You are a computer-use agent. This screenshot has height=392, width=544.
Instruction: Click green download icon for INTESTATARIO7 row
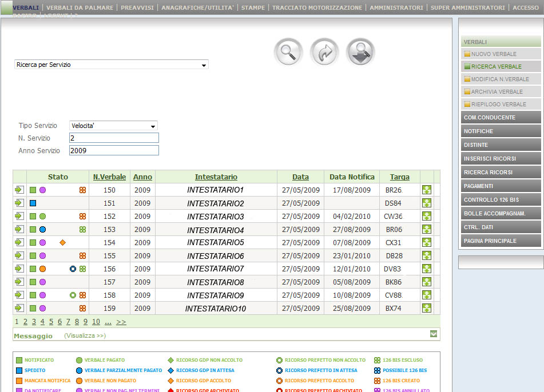point(427,269)
